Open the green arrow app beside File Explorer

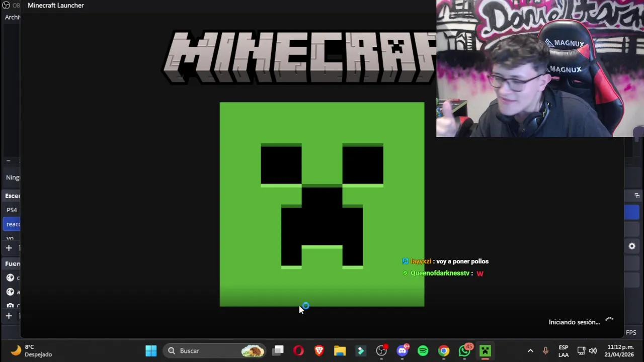coord(361,350)
